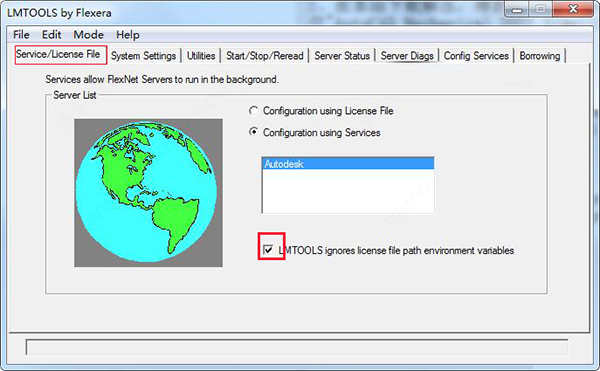Select Configuration using License File option
This screenshot has width=600, height=371.
(x=321, y=111)
